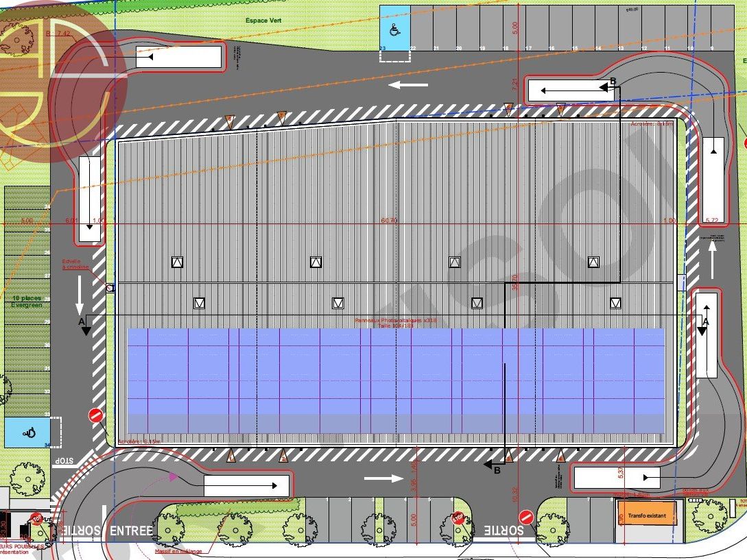
Task: Select the no-entry sign beside parking space 34
Action: tap(96, 415)
